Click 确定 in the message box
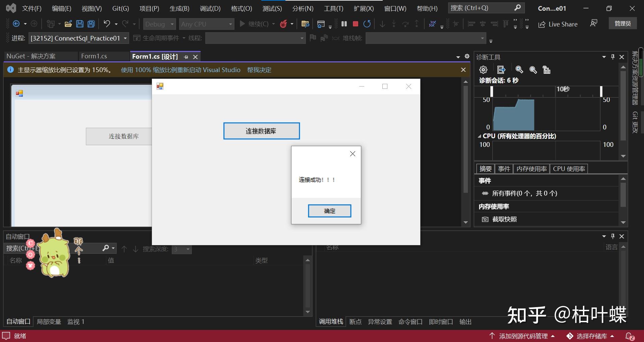Viewport: 644px width, 342px height. click(329, 211)
